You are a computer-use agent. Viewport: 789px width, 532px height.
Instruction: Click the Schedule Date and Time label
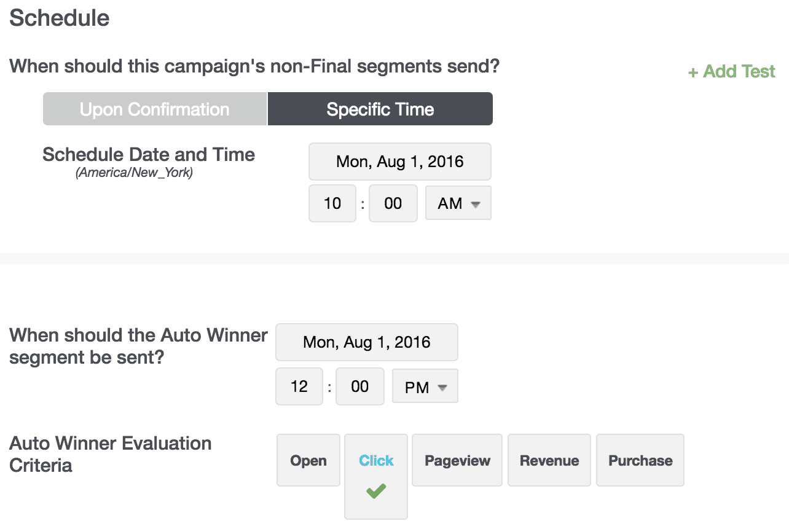coord(149,155)
